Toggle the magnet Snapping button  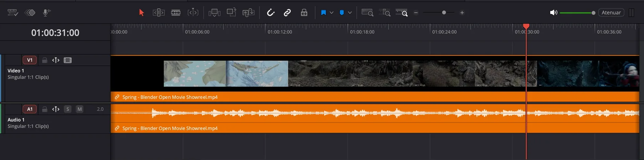270,13
